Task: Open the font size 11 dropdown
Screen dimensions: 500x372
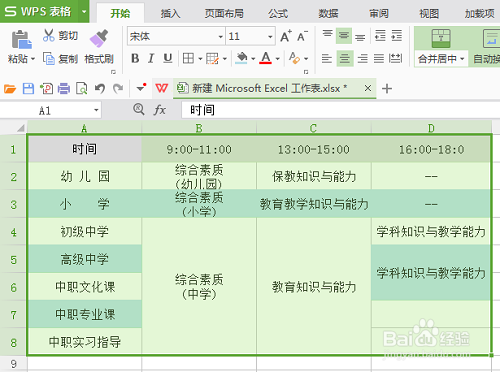Action: tap(270, 36)
